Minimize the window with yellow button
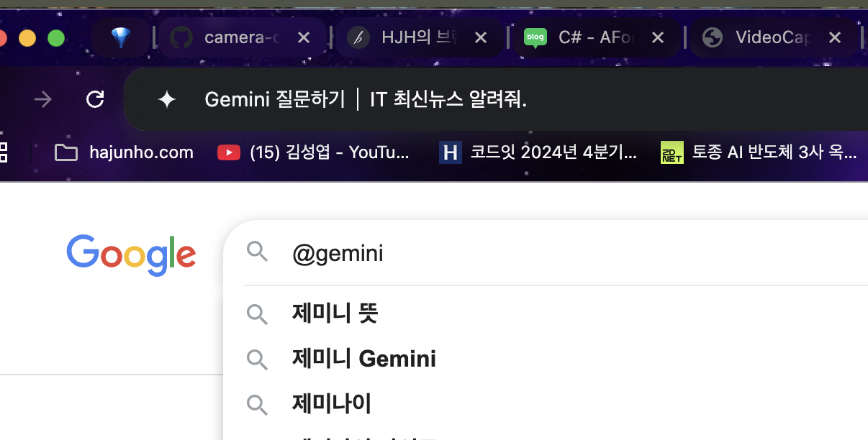The height and width of the screenshot is (440, 868). tap(27, 38)
